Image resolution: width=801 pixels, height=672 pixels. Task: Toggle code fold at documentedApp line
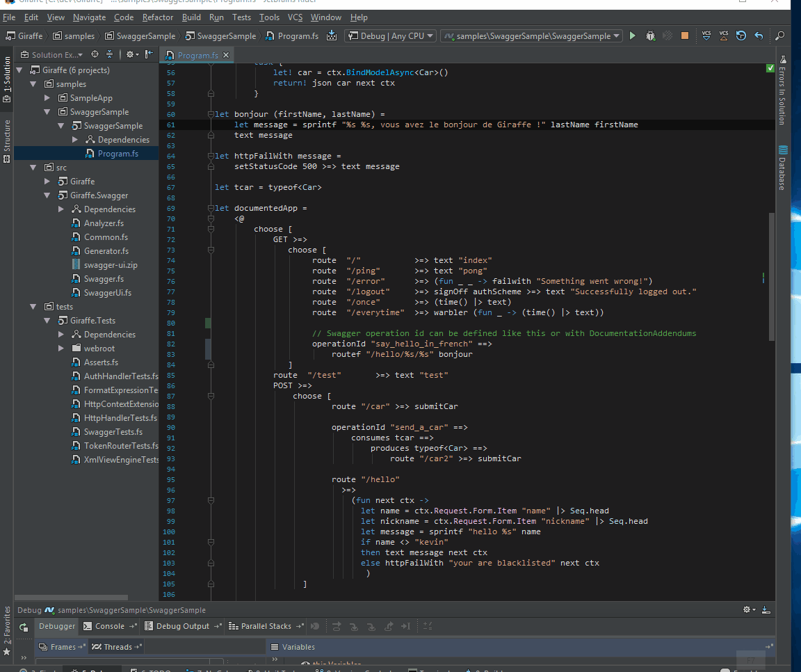(x=211, y=208)
